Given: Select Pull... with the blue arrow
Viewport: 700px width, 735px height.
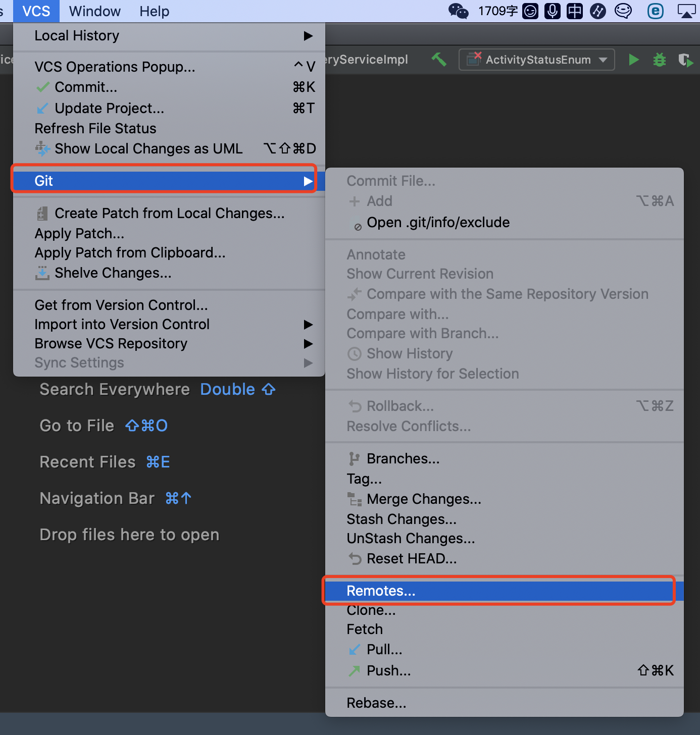Looking at the screenshot, I should [x=505, y=649].
